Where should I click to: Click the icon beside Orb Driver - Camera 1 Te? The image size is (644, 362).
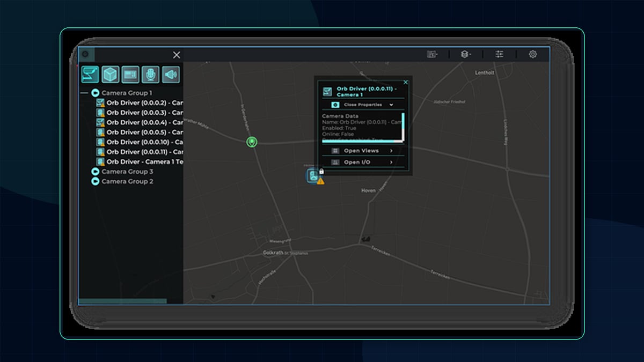pos(100,161)
